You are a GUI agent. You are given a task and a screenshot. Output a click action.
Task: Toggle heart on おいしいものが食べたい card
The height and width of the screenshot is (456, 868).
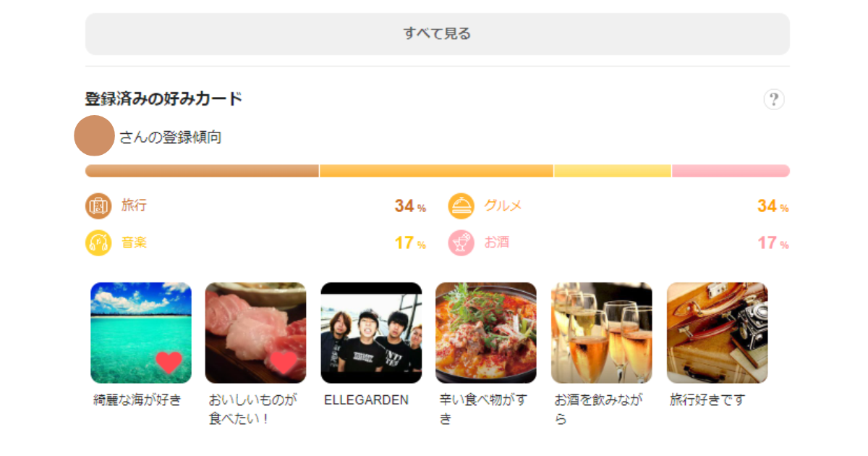(283, 362)
